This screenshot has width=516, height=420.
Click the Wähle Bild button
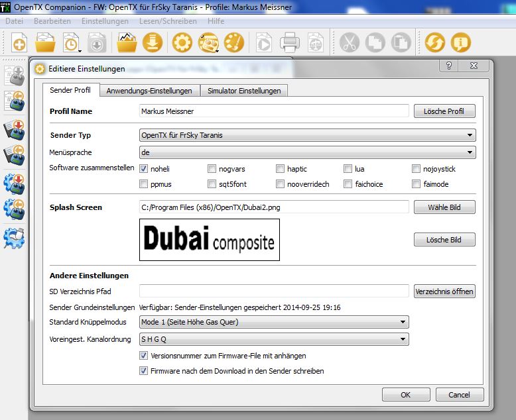(x=444, y=207)
